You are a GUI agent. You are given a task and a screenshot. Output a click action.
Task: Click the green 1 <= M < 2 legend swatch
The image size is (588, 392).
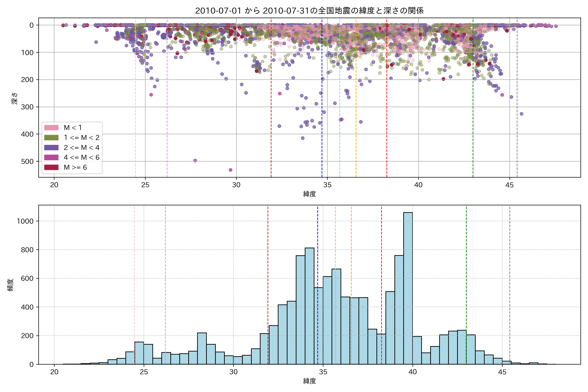pyautogui.click(x=51, y=138)
